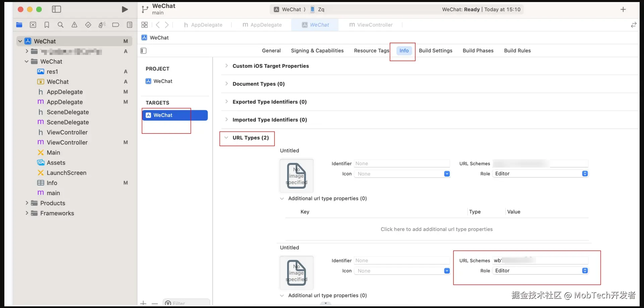The height and width of the screenshot is (308, 644).
Task: Open the Source Control navigator
Action: click(33, 25)
